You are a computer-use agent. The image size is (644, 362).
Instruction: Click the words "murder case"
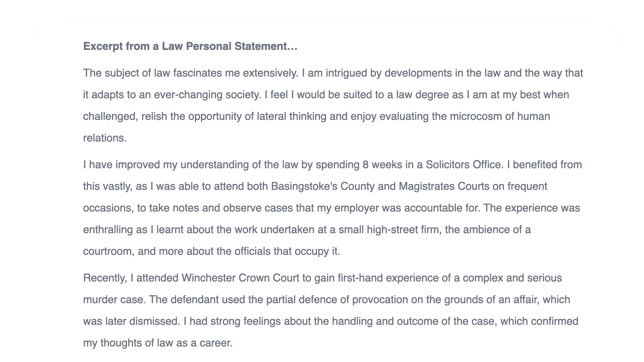tap(114, 300)
